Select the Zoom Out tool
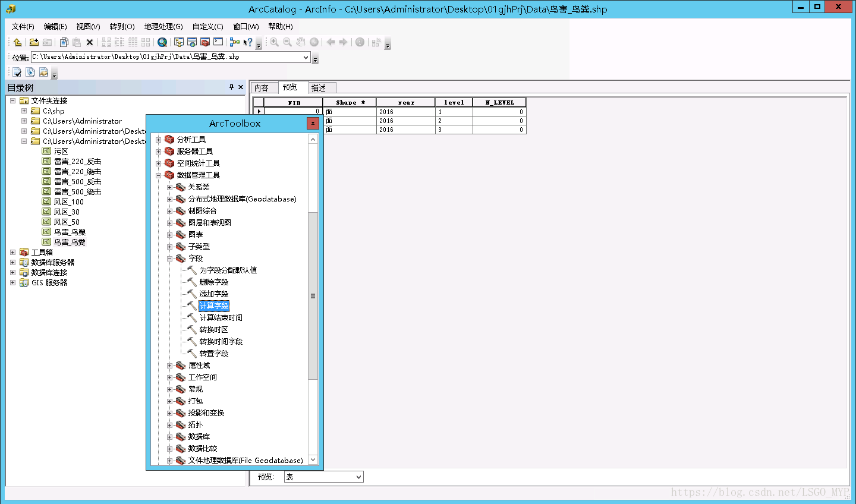Image resolution: width=856 pixels, height=504 pixels. [x=287, y=42]
